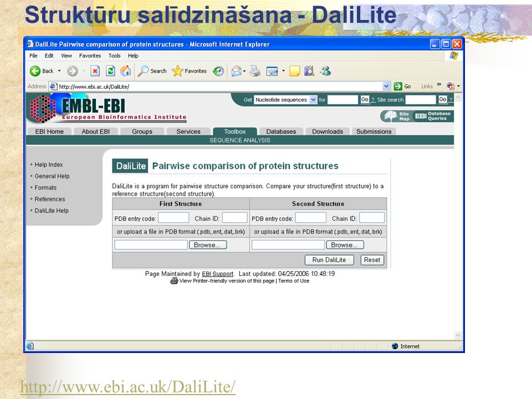Image resolution: width=532 pixels, height=399 pixels.
Task: Click the page icon in the address bar
Action: click(x=53, y=86)
